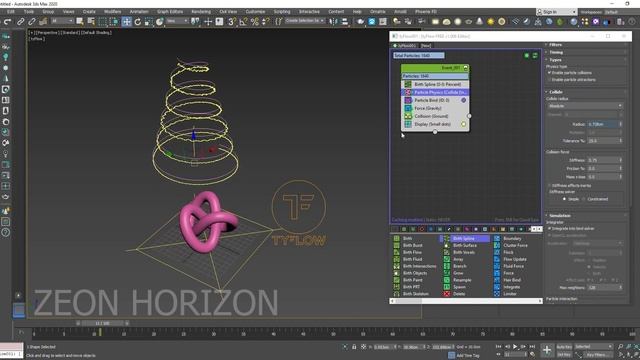
Task: Select the Simple stiffness solver radio
Action: click(564, 199)
